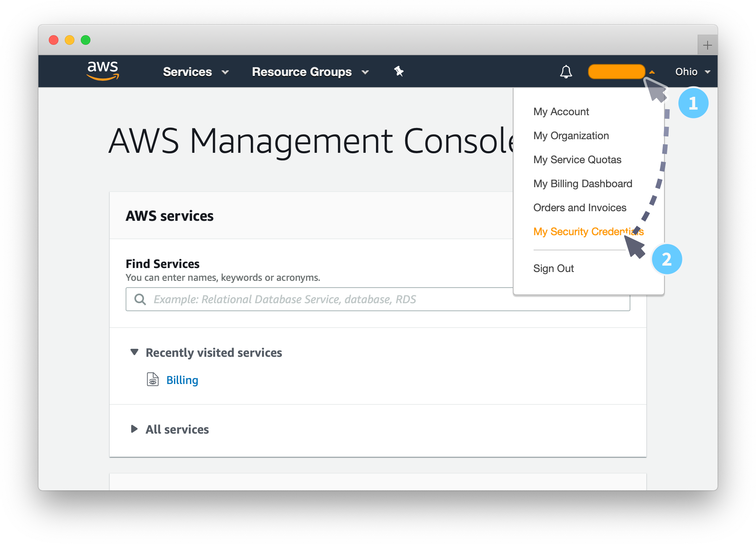Click the Find Services search field
Viewport: 756px width, 544px height.
pos(378,299)
